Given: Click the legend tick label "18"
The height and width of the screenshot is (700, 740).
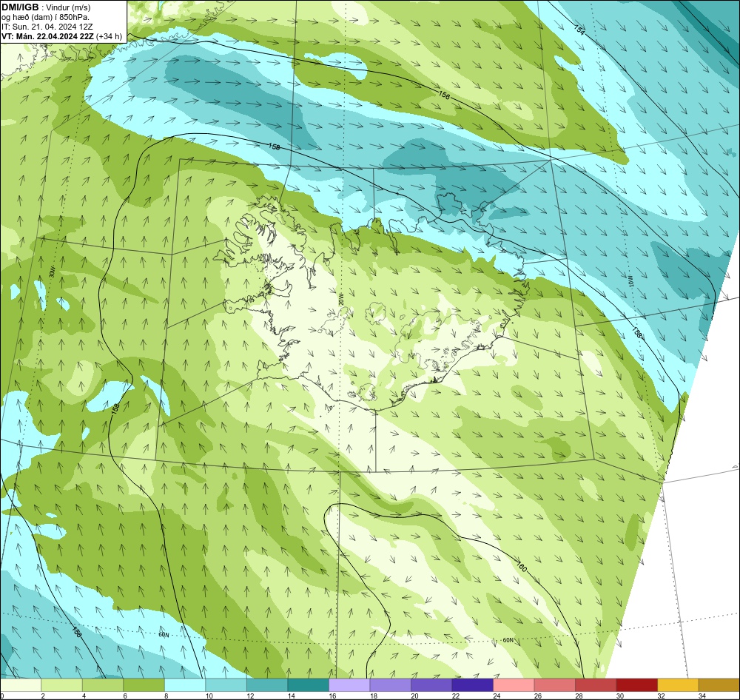Looking at the screenshot, I should [x=373, y=696].
